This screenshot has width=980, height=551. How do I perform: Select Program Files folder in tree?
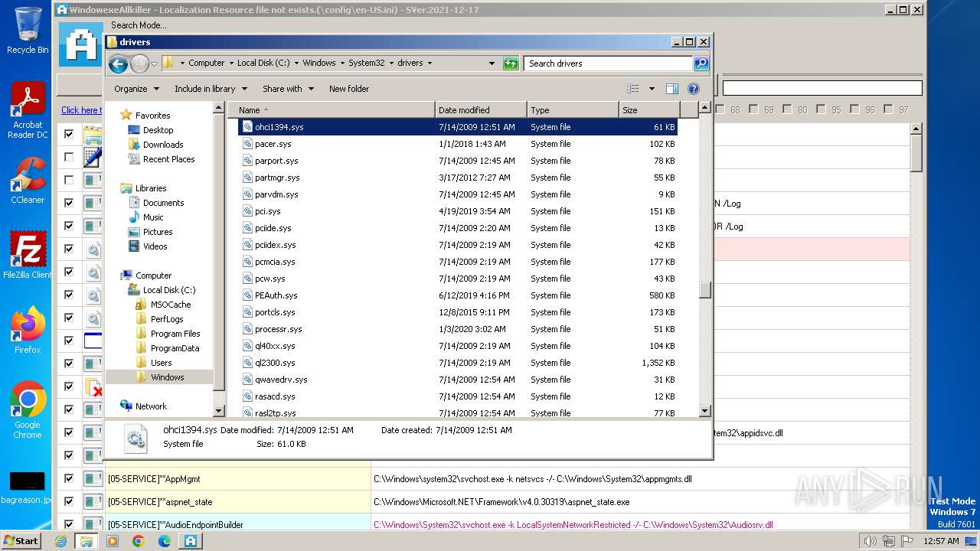(x=175, y=334)
